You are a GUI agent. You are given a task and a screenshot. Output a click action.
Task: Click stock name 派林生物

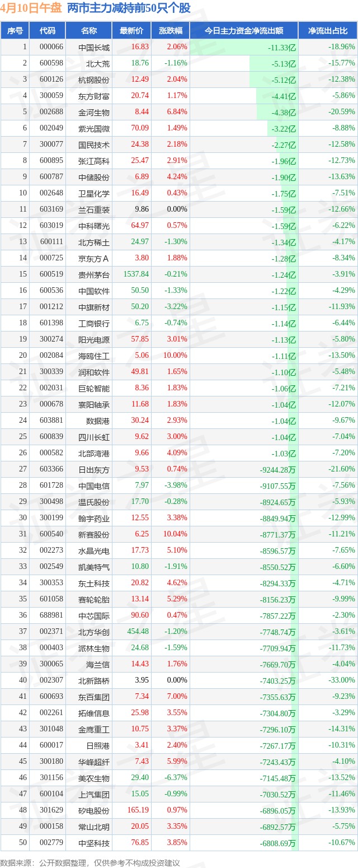pos(94,648)
